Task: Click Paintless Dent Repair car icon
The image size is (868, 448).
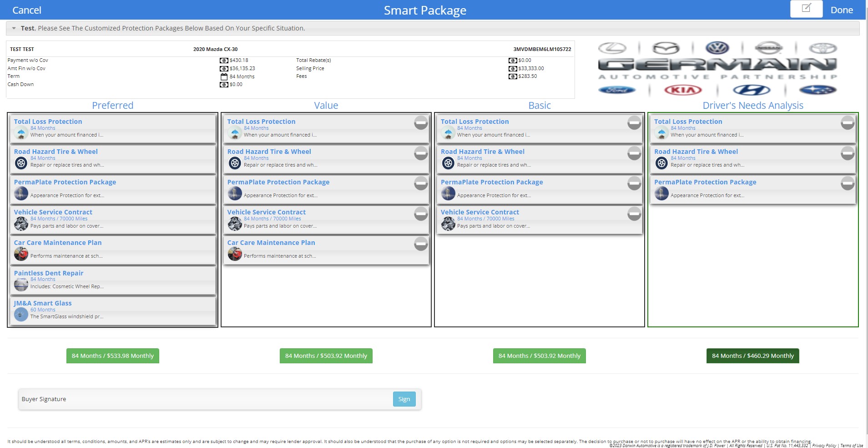Action: click(x=21, y=285)
